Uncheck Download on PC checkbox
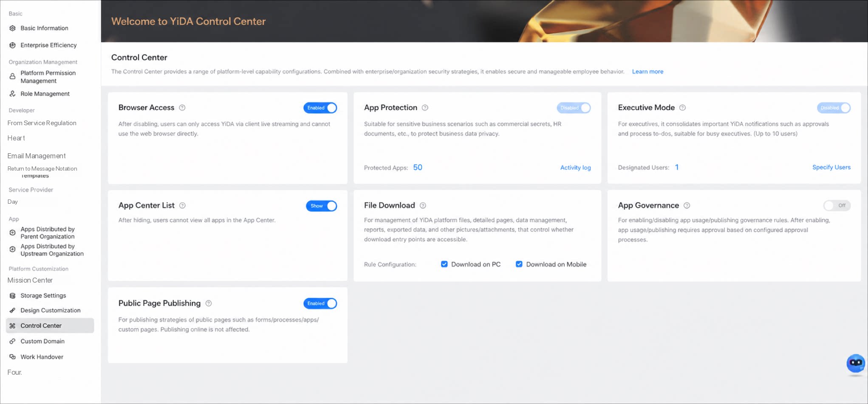This screenshot has height=404, width=868. (x=444, y=264)
